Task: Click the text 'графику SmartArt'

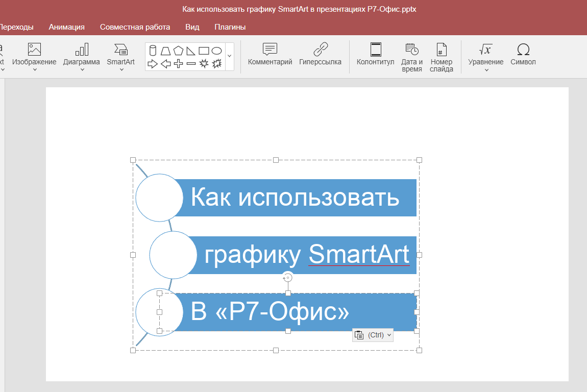Action: point(307,255)
